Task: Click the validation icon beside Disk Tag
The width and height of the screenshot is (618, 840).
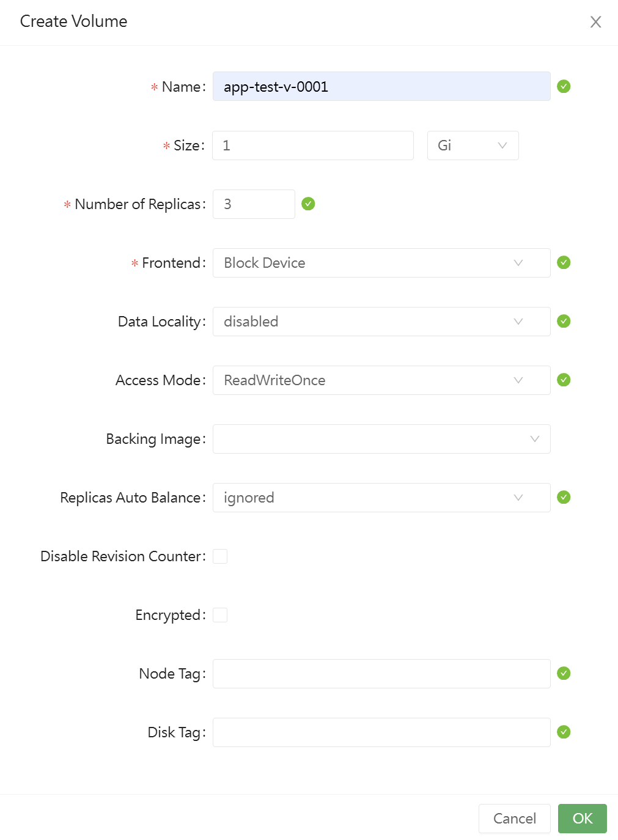Action: click(x=564, y=732)
